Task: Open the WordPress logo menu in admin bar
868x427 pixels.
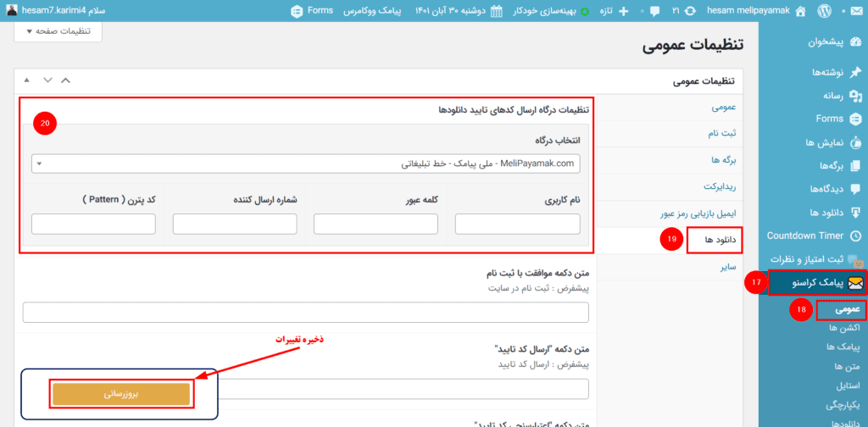Action: (x=824, y=11)
